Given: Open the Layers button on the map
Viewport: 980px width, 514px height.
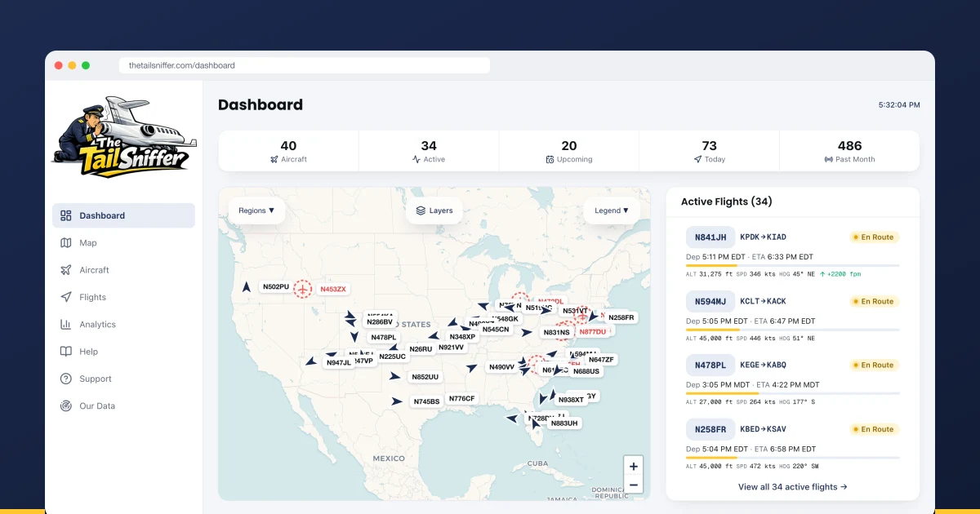Looking at the screenshot, I should point(434,210).
